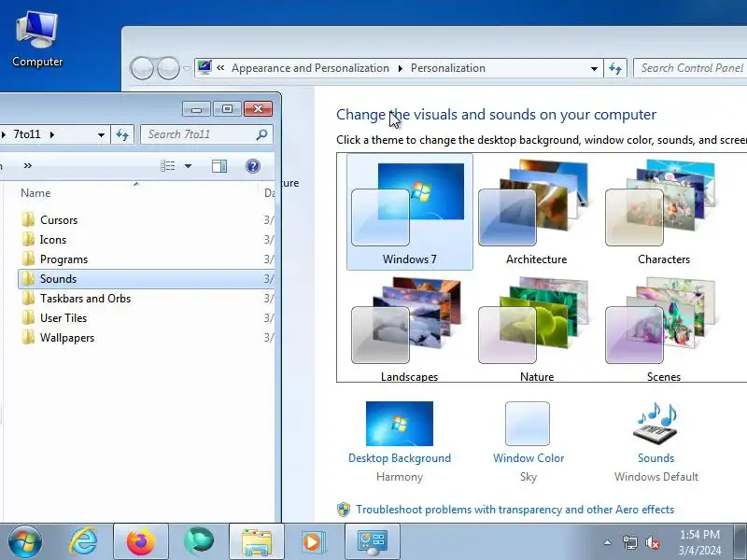Open the green globe browser taskbar icon
The image size is (747, 560).
tap(199, 542)
